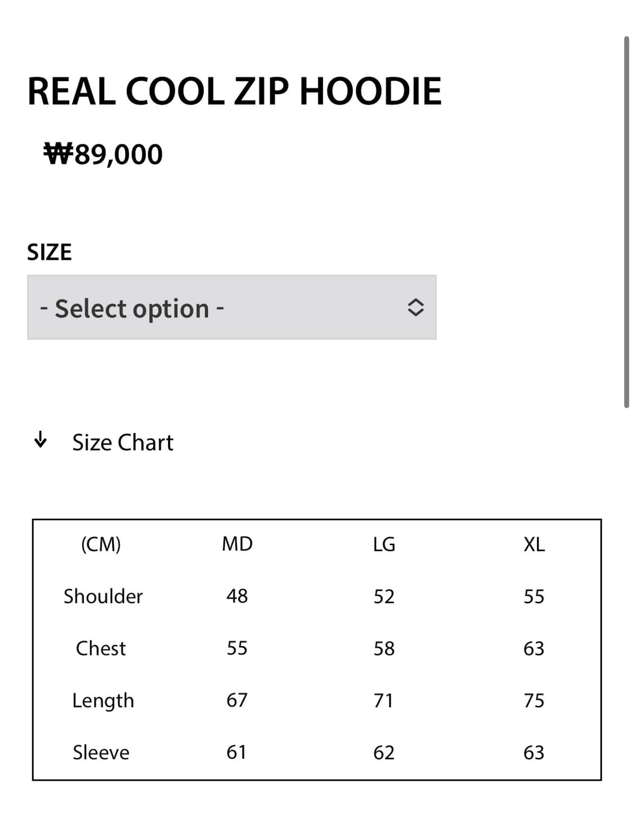The width and height of the screenshot is (634, 840).
Task: Click the up-down chevron in size selector
Action: click(x=415, y=307)
